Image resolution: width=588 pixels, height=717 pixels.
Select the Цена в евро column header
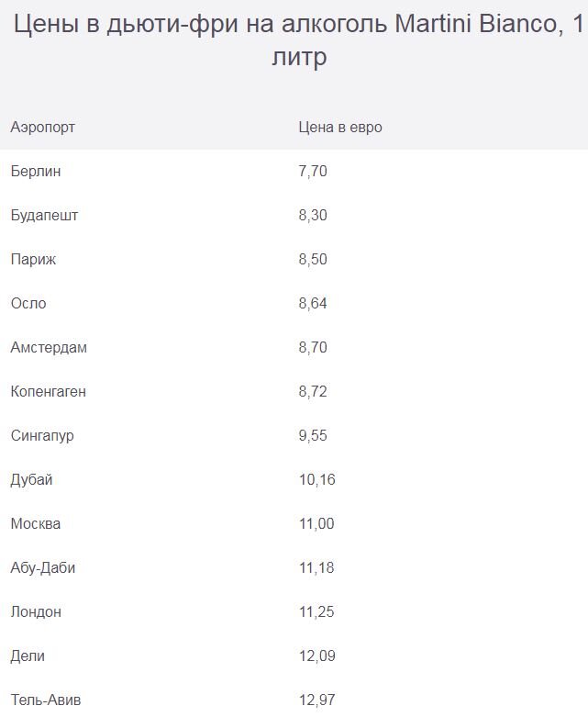340,127
